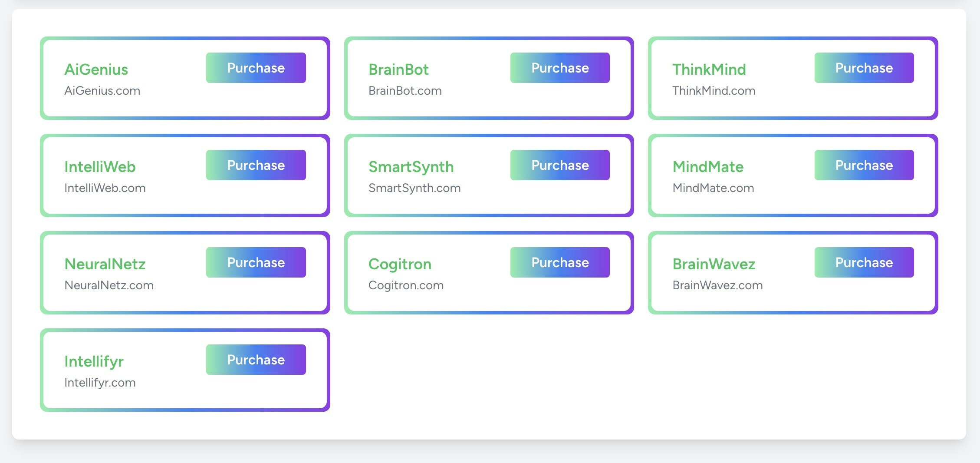Click the ThinkMind.com domain text
This screenshot has width=980, height=463.
[714, 91]
